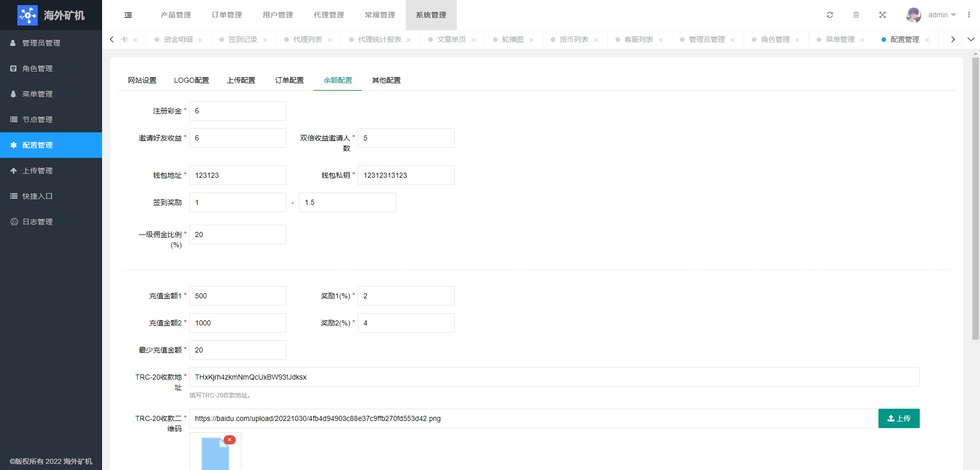Open the vertical dots more menu
This screenshot has width=980, height=470.
(x=969, y=15)
